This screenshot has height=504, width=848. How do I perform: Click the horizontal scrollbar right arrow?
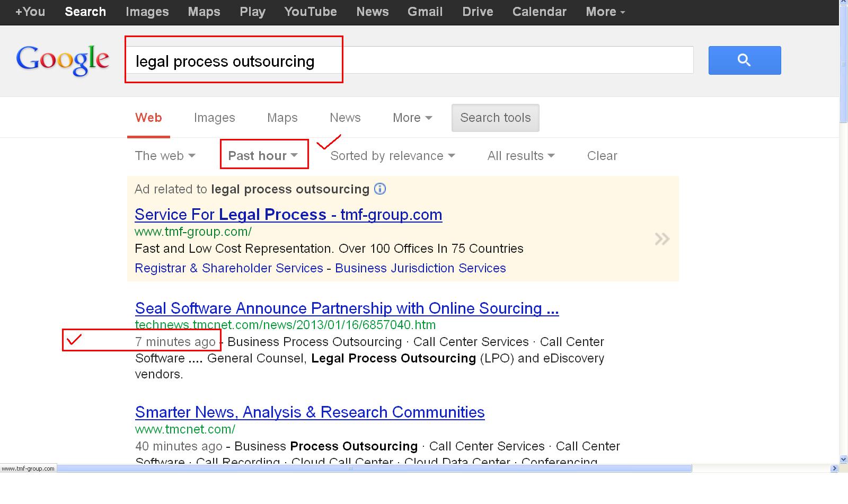click(834, 468)
